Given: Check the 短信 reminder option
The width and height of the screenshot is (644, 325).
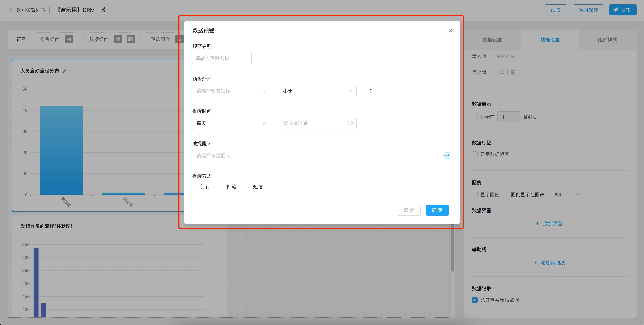Looking at the screenshot, I should click(x=248, y=187).
